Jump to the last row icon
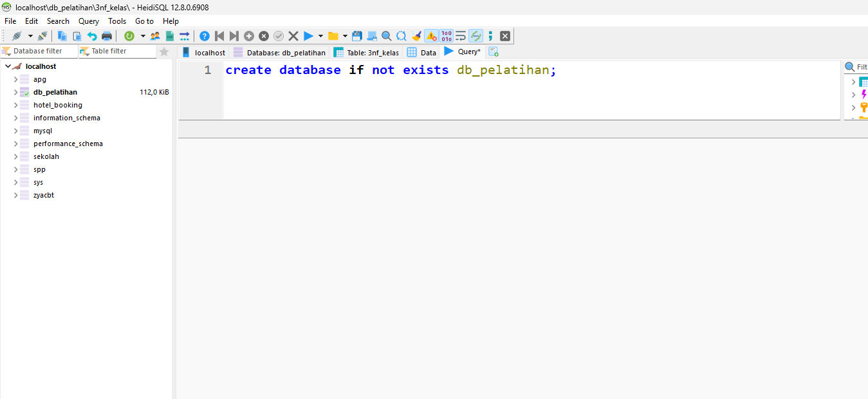The height and width of the screenshot is (399, 868). pyautogui.click(x=234, y=36)
